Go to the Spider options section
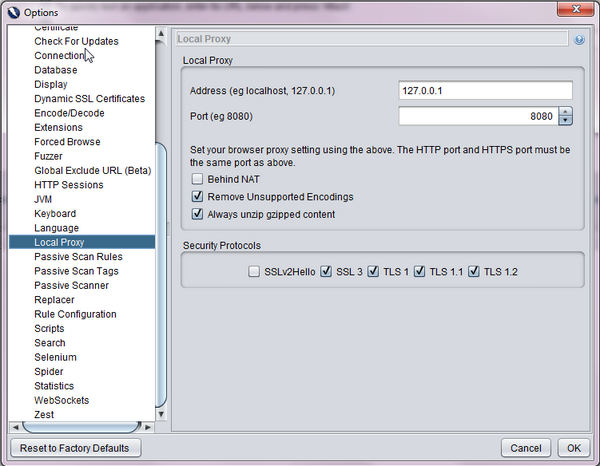600x466 pixels. point(49,372)
